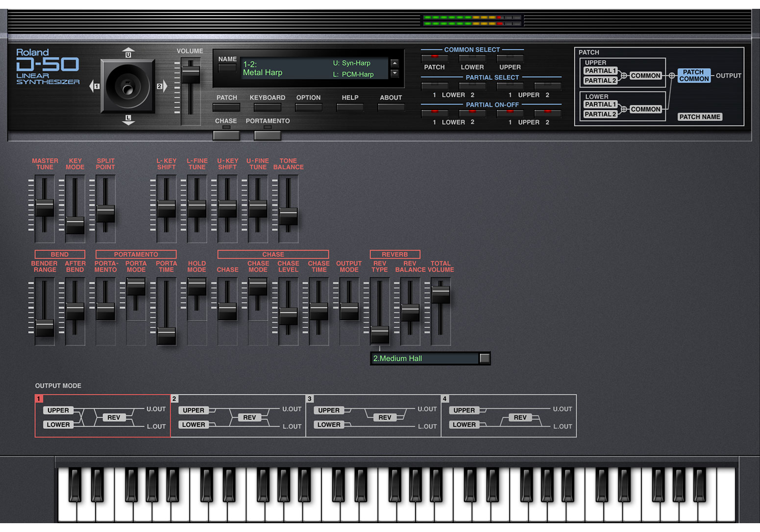Click the PORTA TIME slider handle
This screenshot has width=760, height=532.
pos(166,336)
